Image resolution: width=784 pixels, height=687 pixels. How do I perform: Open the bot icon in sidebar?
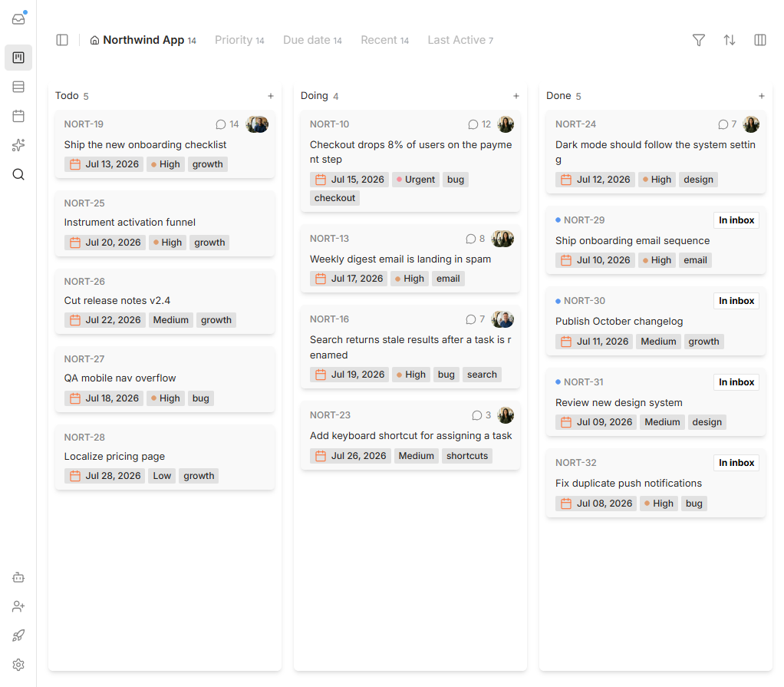coord(18,577)
